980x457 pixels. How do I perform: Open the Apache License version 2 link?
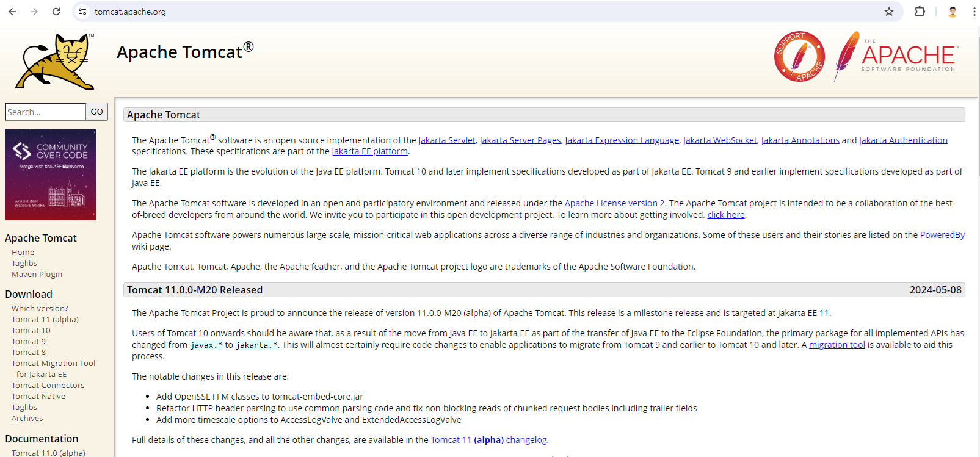[614, 203]
